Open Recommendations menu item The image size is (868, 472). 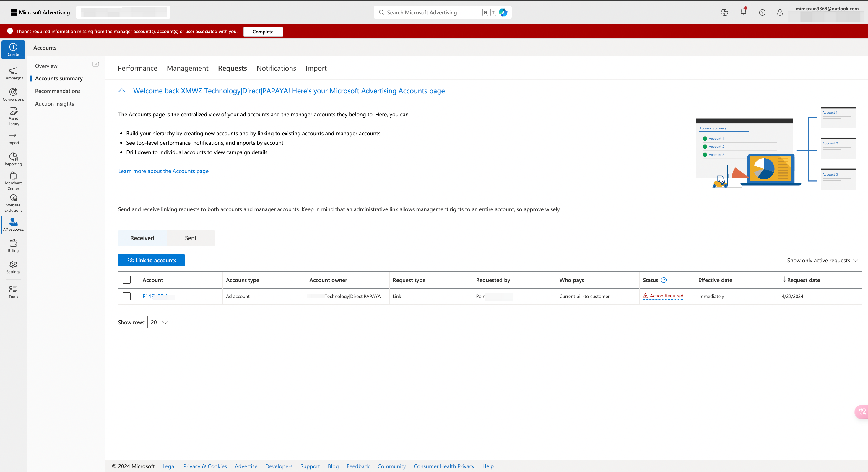coord(58,91)
